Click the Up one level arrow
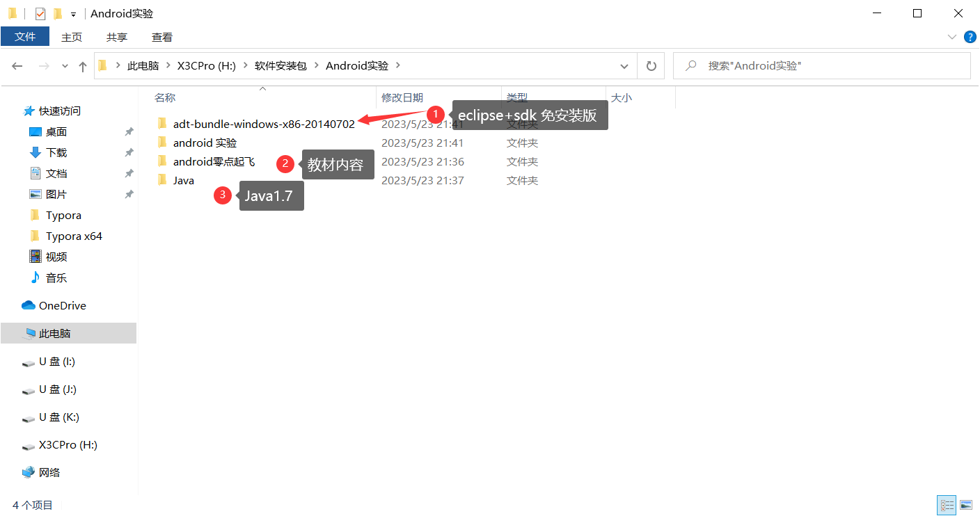This screenshot has width=980, height=516. 82,65
